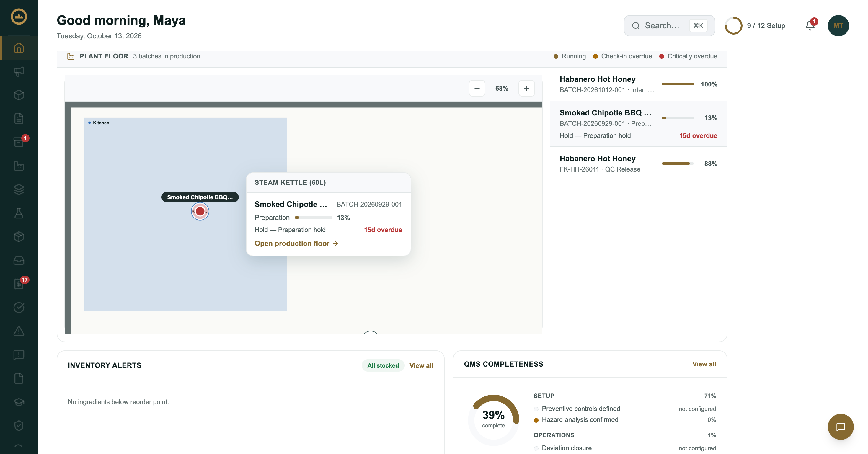Open the blank file sidebar icon
The width and height of the screenshot is (868, 454).
point(19,378)
